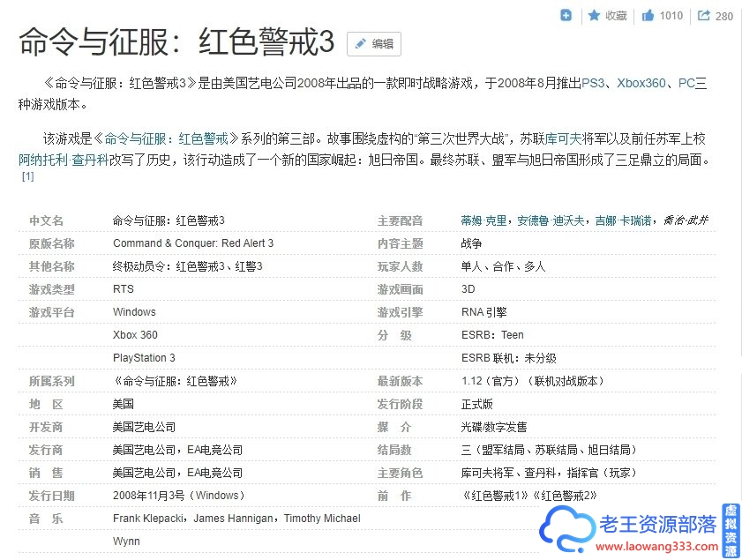Toggle favorite with the 收藏 control

point(615,15)
